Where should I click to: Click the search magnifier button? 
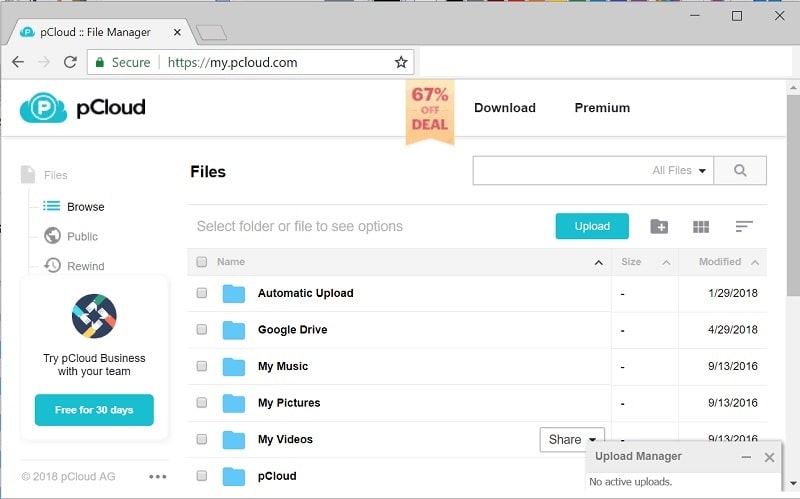[740, 170]
